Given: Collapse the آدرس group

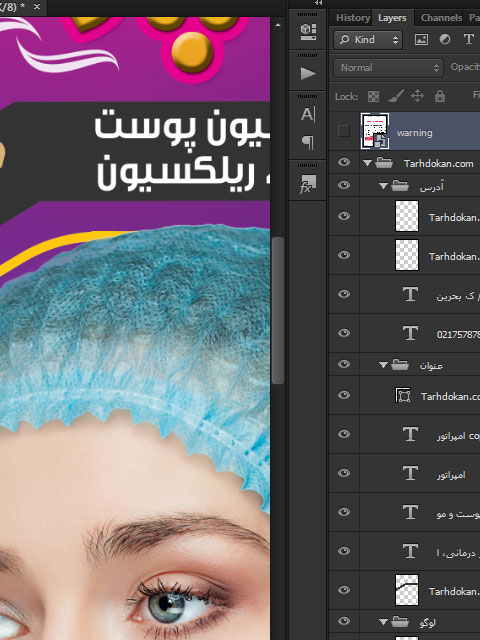Looking at the screenshot, I should point(383,186).
